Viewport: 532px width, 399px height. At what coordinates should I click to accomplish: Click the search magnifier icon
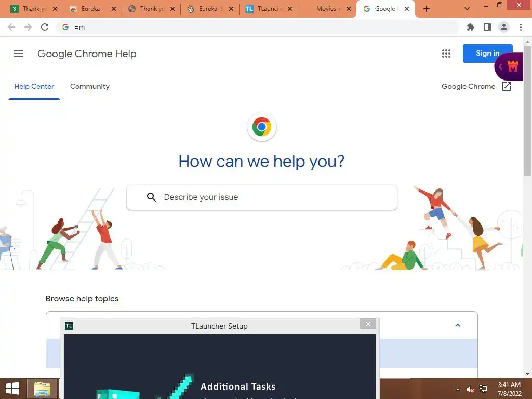(x=151, y=197)
